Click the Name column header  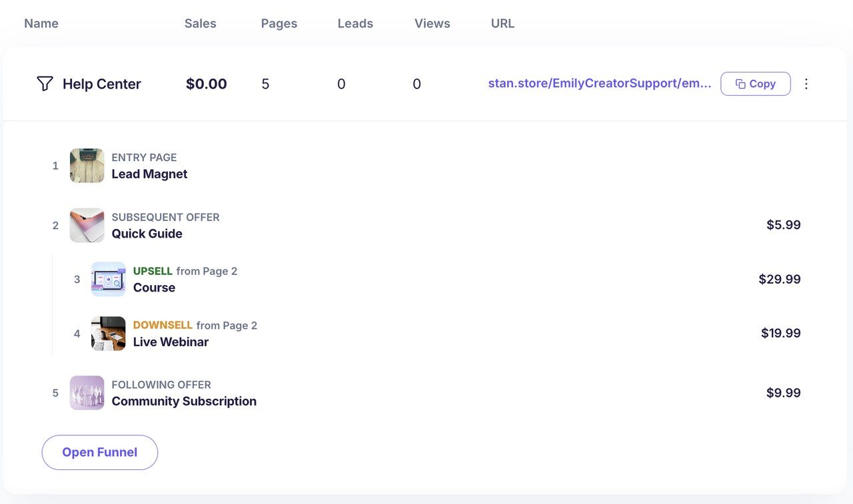tap(41, 23)
